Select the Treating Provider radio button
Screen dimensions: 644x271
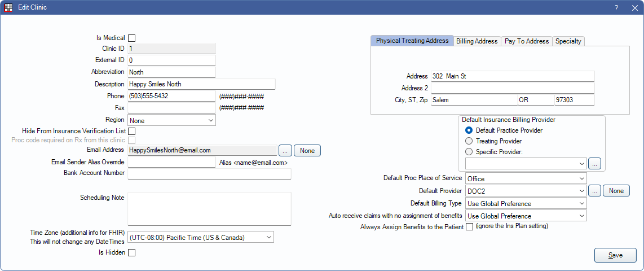[x=469, y=141]
